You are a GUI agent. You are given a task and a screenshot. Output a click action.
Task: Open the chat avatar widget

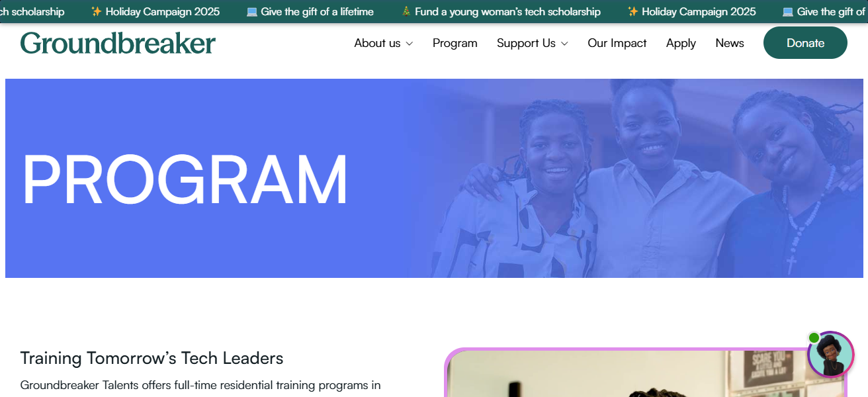pos(831,355)
